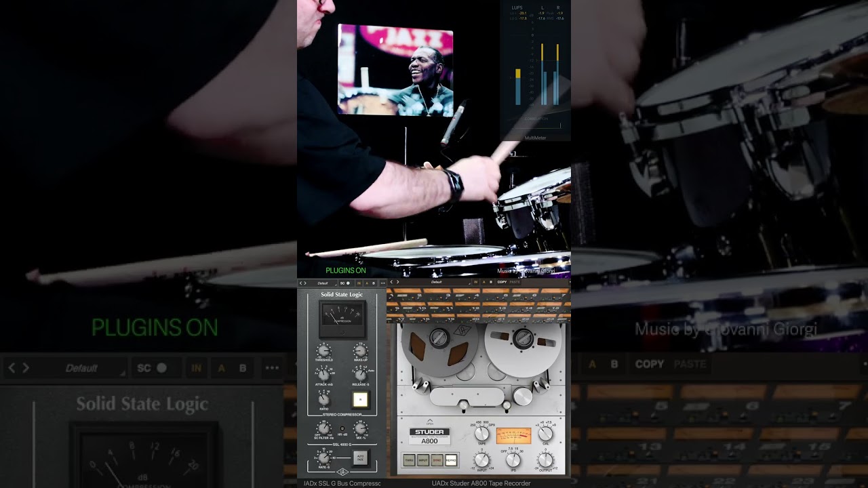Click the Mix-% knob on SSL compressor
This screenshot has width=868, height=488.
(x=361, y=428)
